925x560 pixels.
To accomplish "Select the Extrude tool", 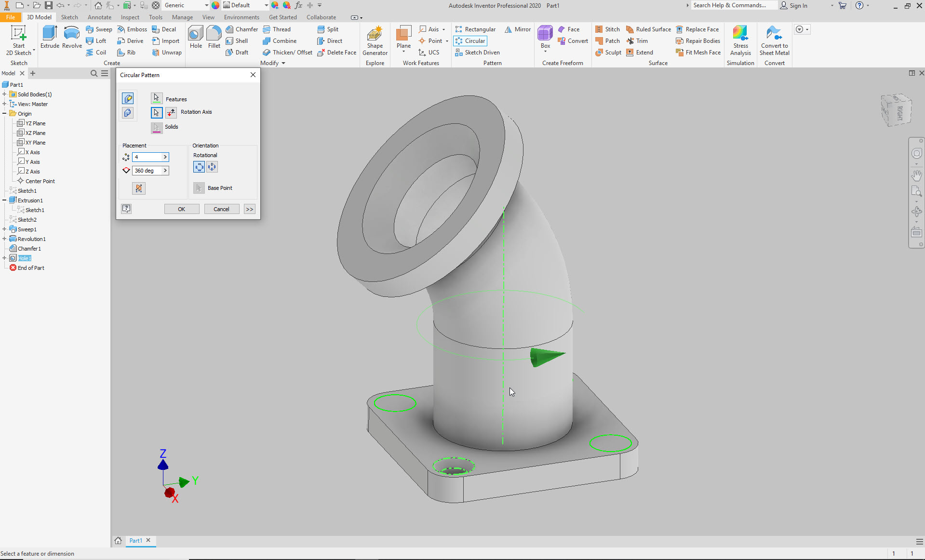I will point(50,38).
